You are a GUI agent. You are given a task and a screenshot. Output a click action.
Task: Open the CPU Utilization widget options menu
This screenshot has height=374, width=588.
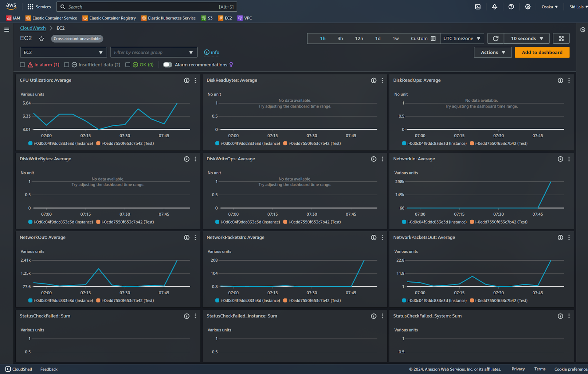(x=195, y=80)
